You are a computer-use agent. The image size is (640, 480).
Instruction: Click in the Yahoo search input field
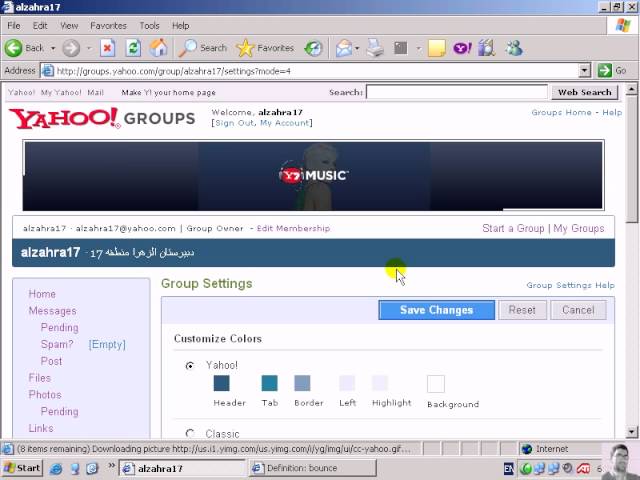(x=457, y=92)
